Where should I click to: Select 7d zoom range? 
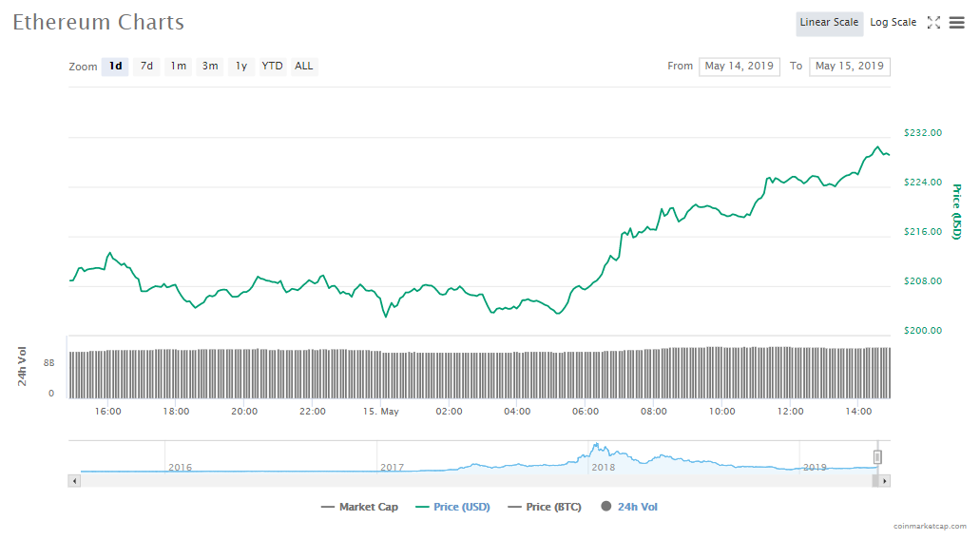click(x=146, y=67)
